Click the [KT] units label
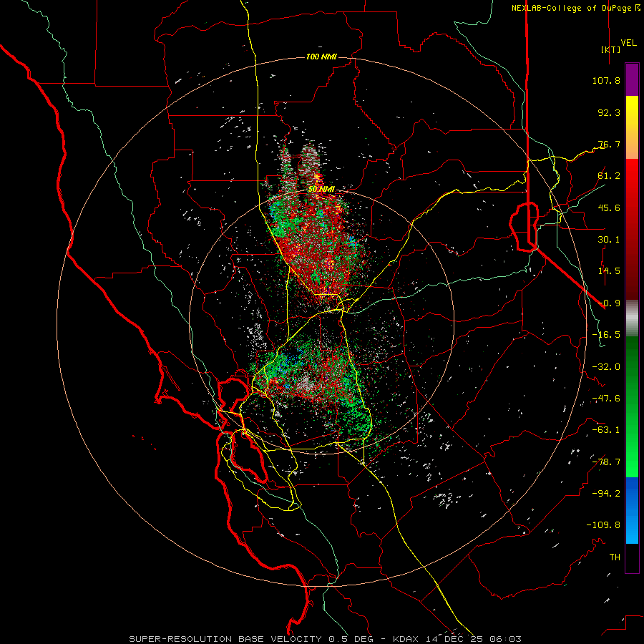The image size is (644, 644). click(610, 49)
